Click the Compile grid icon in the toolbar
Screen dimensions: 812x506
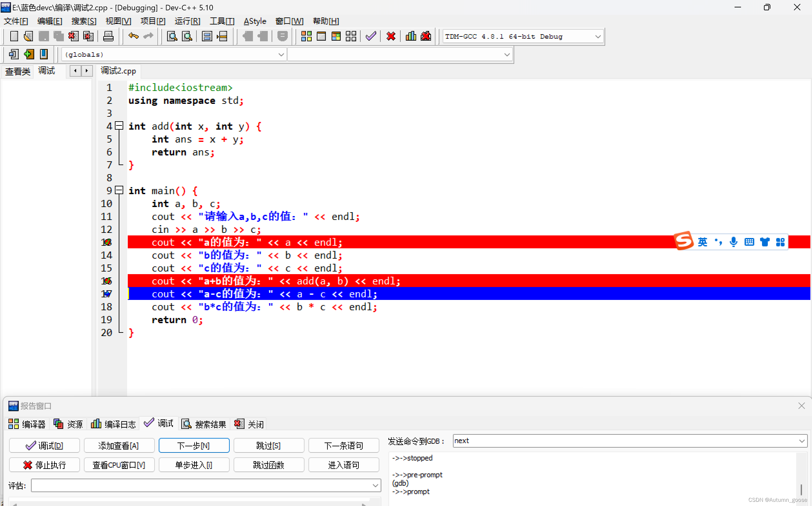coord(306,36)
